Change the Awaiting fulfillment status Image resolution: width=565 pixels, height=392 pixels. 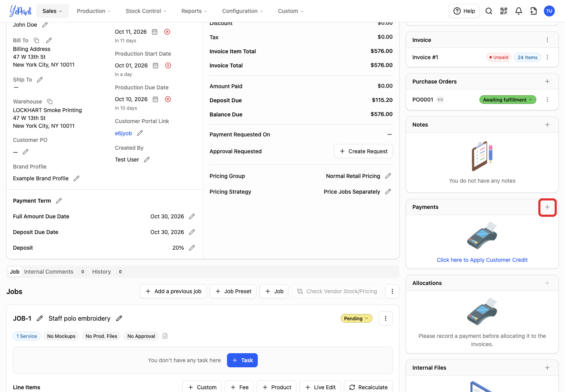(x=508, y=100)
